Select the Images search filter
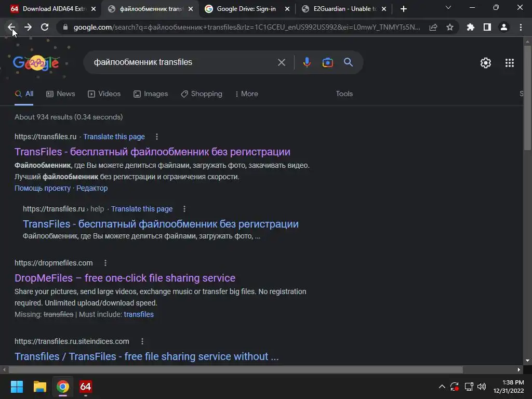The height and width of the screenshot is (399, 532). pos(151,94)
